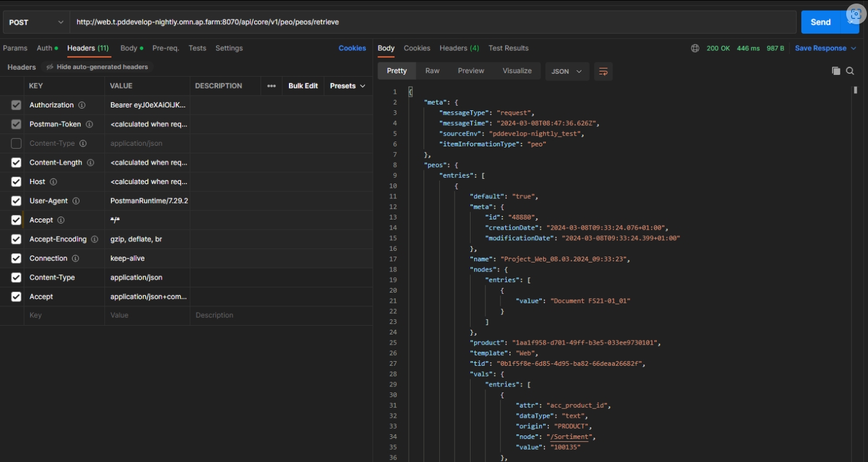The image size is (868, 462).
Task: Click the hide auto-generated headers eye icon
Action: point(50,67)
